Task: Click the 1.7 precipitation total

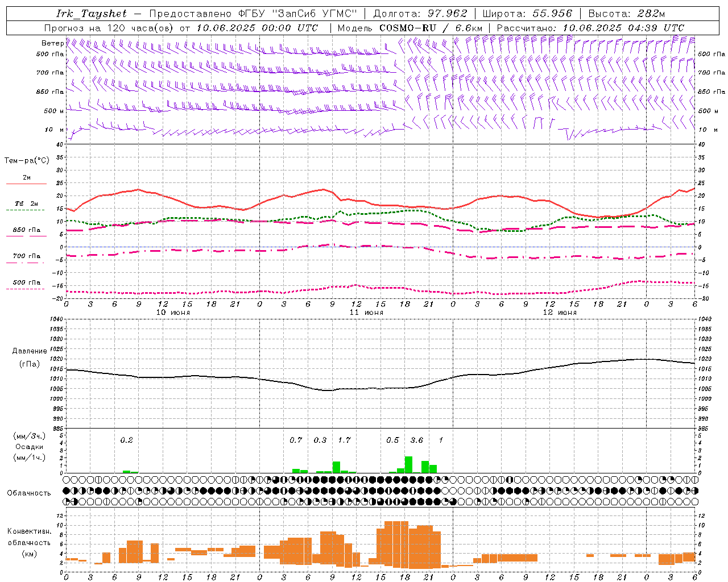Action: point(344,440)
